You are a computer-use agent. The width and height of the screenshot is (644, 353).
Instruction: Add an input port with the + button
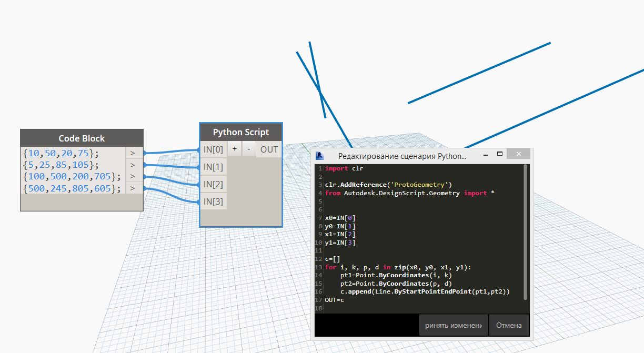pos(235,149)
